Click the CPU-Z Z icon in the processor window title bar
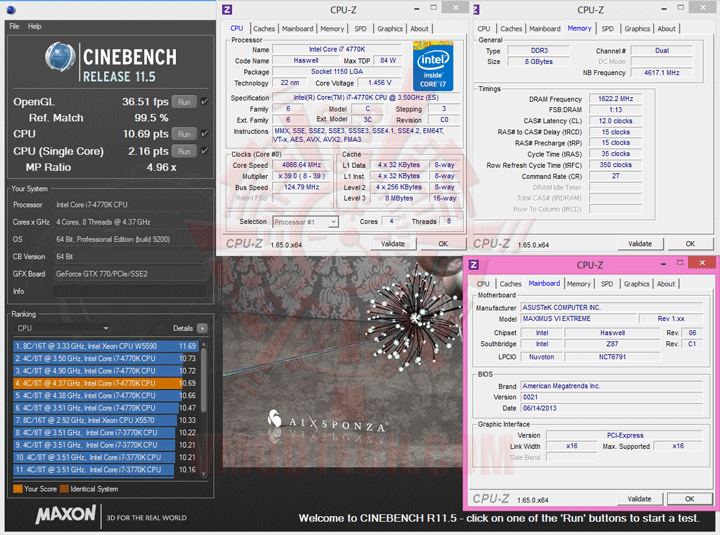 227,9
